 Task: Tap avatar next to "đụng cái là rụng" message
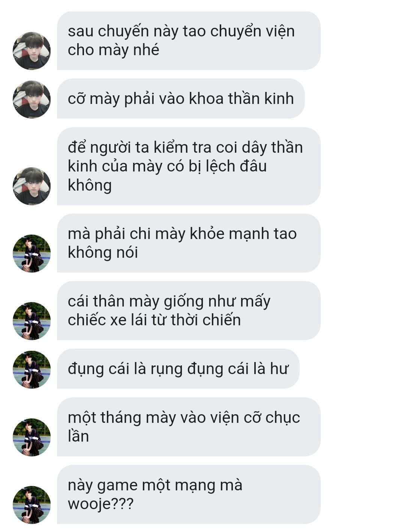31,370
